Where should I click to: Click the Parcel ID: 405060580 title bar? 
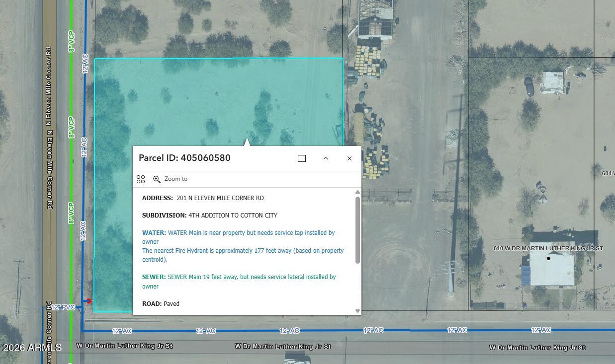184,158
